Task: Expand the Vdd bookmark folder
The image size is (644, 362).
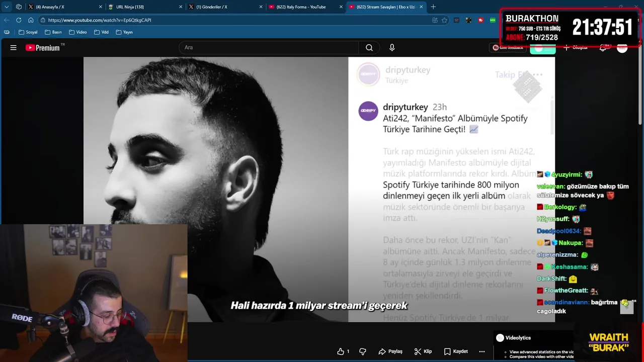Action: [x=101, y=32]
